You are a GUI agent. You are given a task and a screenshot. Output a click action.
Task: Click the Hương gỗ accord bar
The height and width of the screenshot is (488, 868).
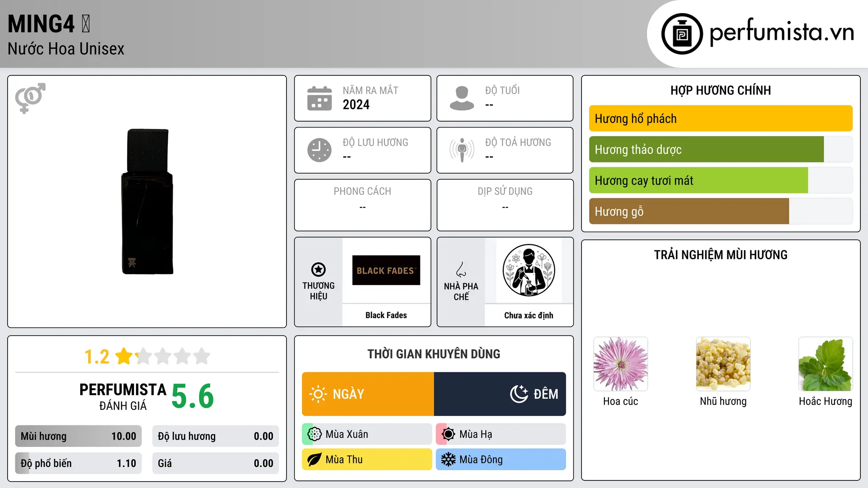[721, 211]
